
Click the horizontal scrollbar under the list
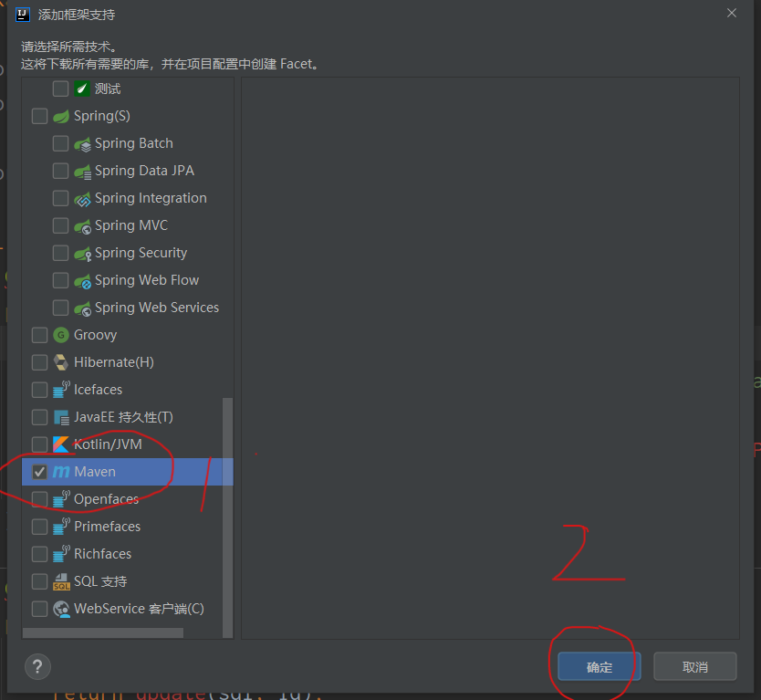(x=103, y=633)
